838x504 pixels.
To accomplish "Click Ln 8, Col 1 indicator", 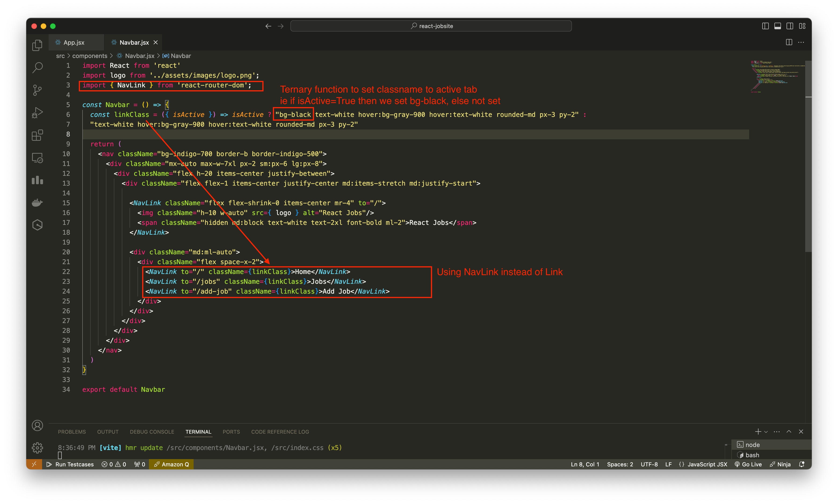I will [x=585, y=464].
